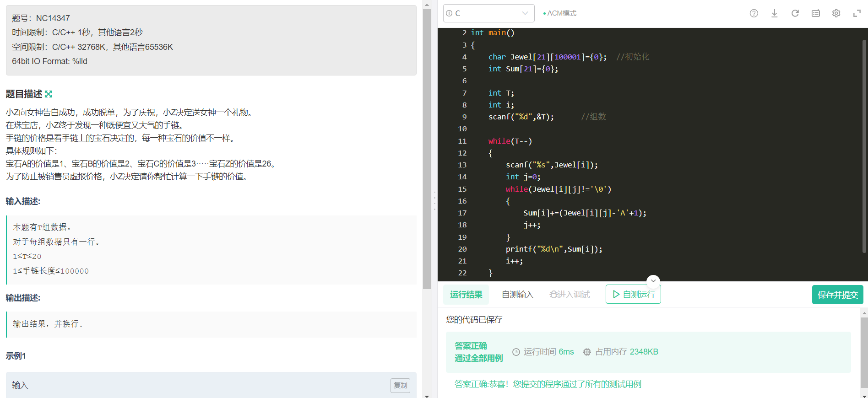Click the download code icon
The width and height of the screenshot is (868, 398).
click(774, 13)
